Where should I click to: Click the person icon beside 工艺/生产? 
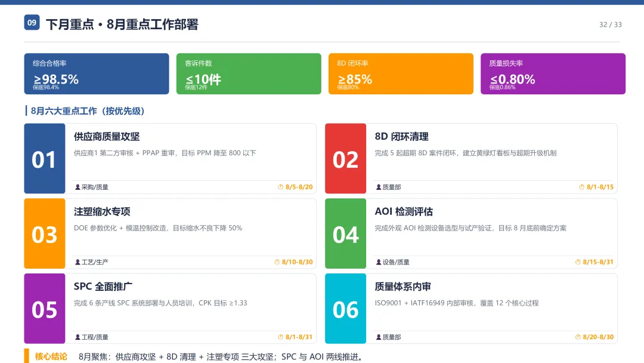click(x=78, y=262)
